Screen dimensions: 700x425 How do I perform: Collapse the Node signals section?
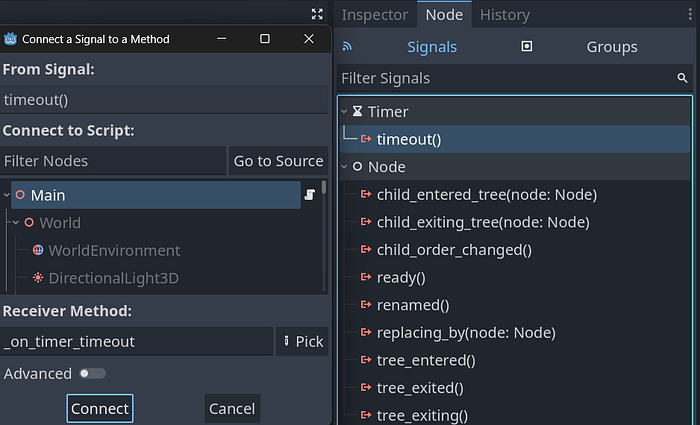point(345,167)
